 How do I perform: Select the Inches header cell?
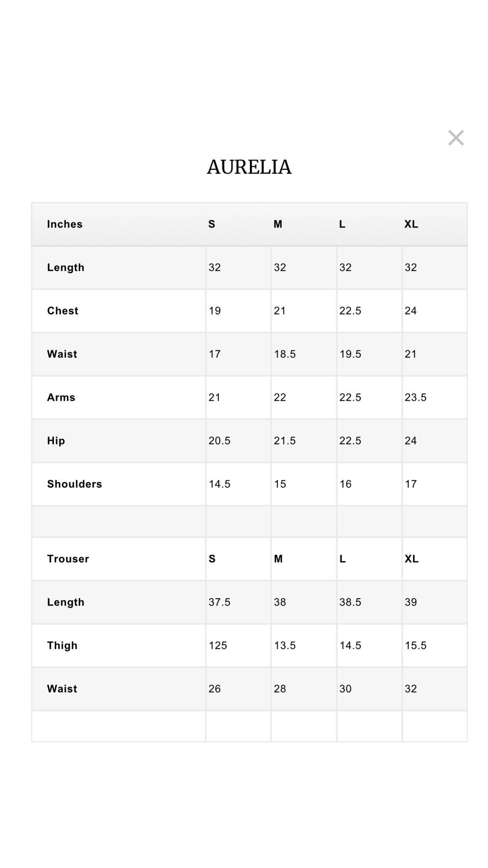(x=65, y=224)
